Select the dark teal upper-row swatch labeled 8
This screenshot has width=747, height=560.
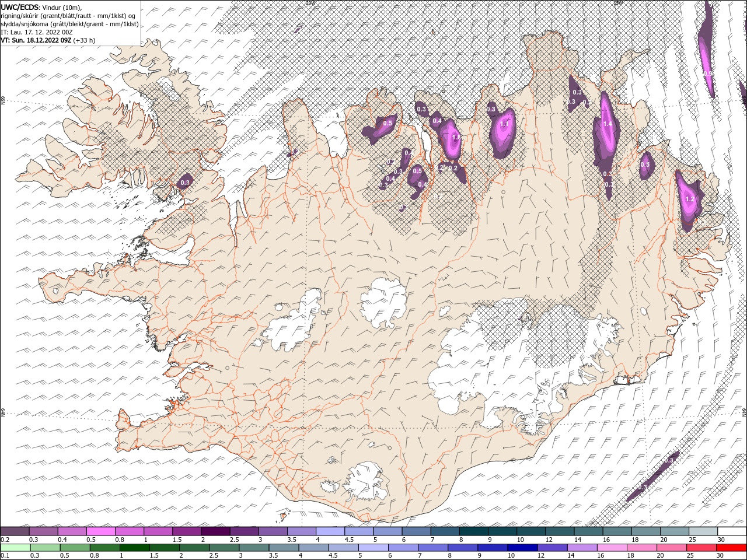(x=473, y=531)
